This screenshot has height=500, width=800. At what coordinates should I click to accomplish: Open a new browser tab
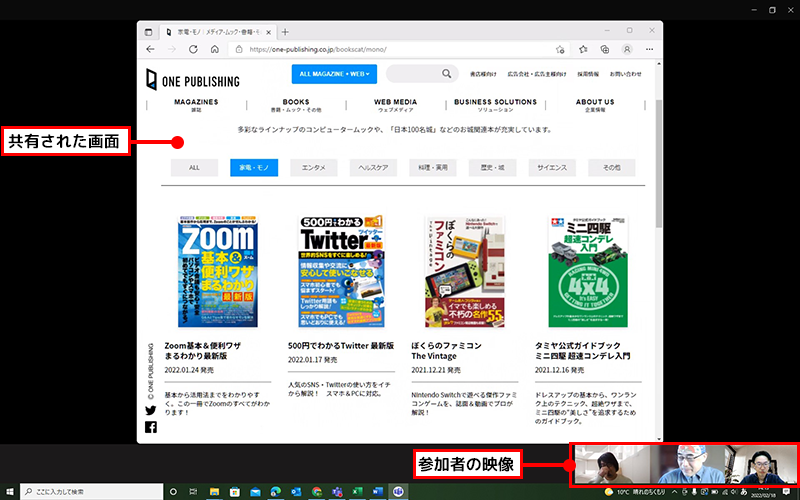point(285,32)
